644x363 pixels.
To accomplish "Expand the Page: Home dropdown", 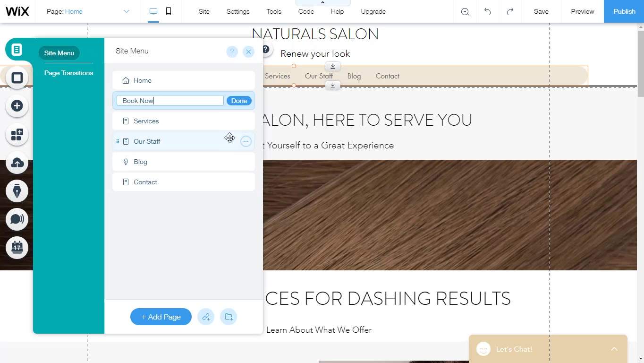I will coord(126,11).
